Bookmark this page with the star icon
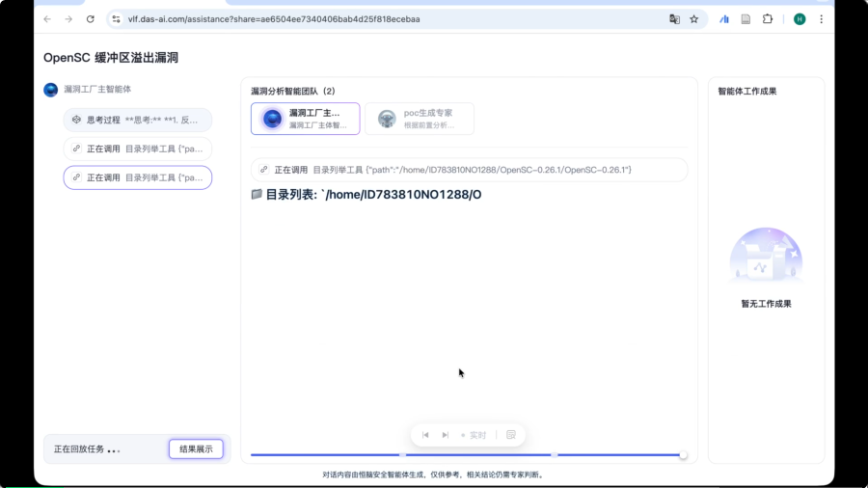Screen dimensions: 868x488 (x=693, y=19)
